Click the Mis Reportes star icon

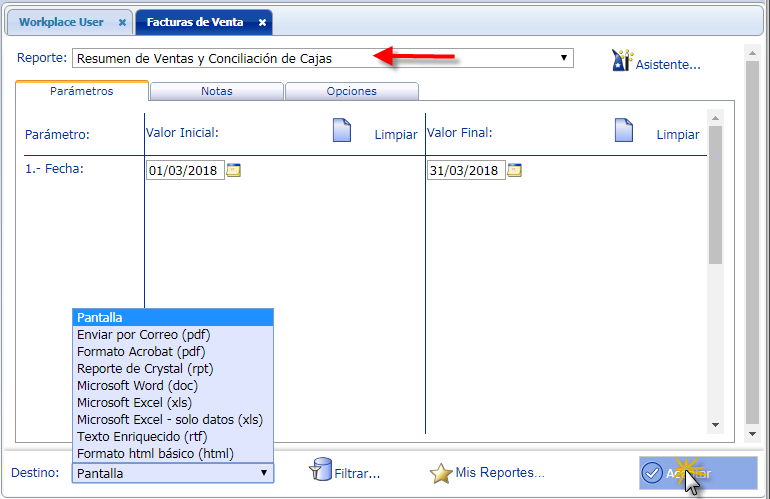pyautogui.click(x=440, y=473)
